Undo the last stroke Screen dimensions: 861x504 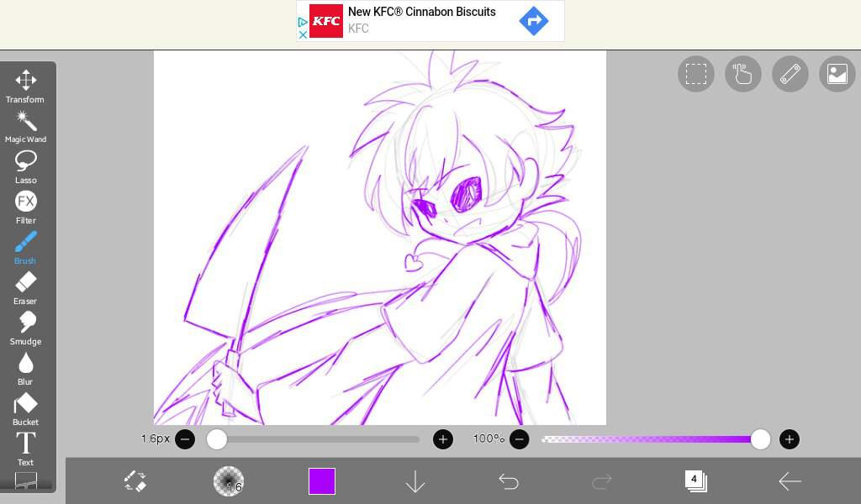point(509,481)
